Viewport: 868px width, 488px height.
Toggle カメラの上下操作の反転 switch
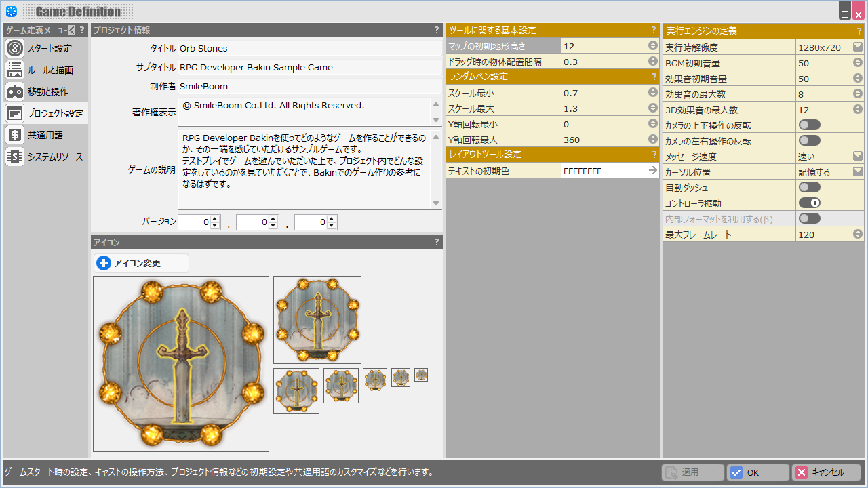point(809,125)
